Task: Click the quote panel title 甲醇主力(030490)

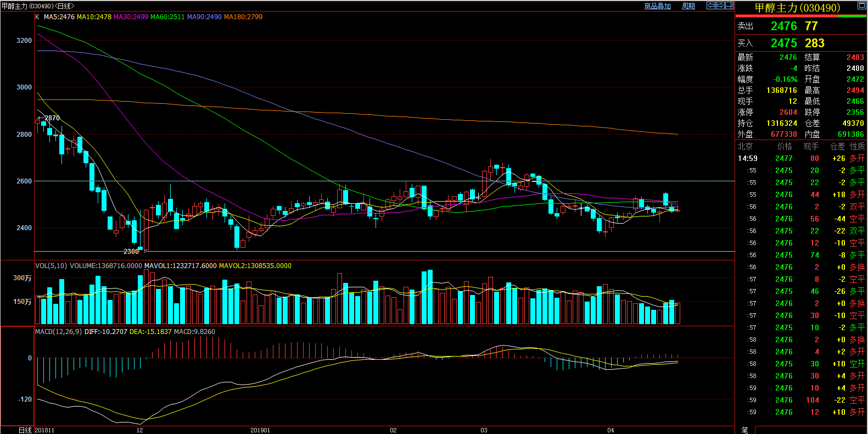Action: coord(797,8)
